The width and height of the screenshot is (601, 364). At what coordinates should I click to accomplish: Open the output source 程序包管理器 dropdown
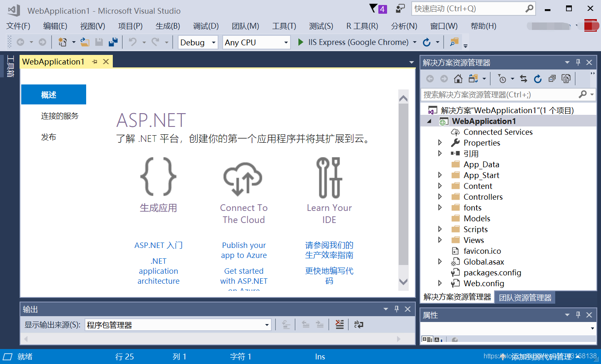tap(267, 325)
